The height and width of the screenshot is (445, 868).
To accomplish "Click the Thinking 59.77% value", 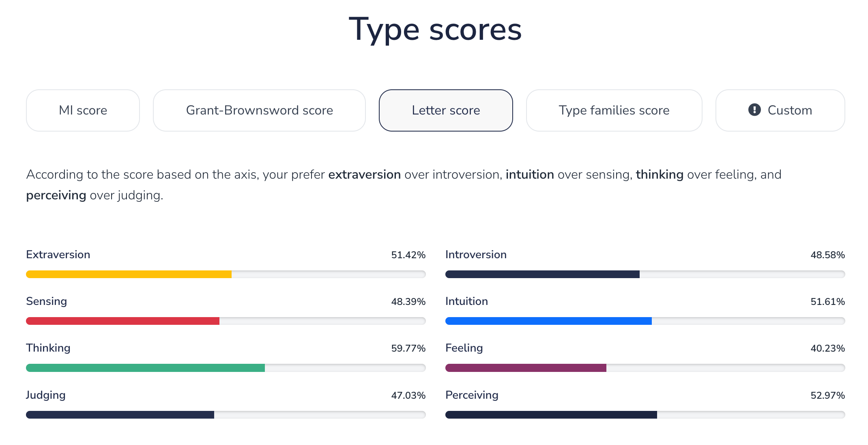I will [408, 348].
